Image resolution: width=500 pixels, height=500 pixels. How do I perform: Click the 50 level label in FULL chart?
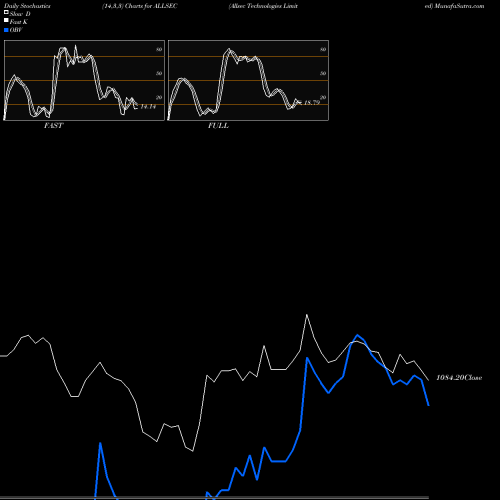(x=323, y=73)
